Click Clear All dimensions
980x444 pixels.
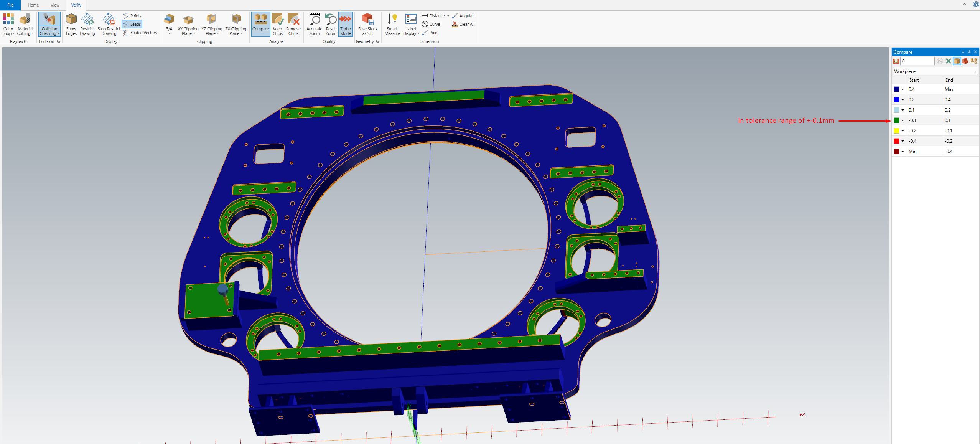point(463,24)
